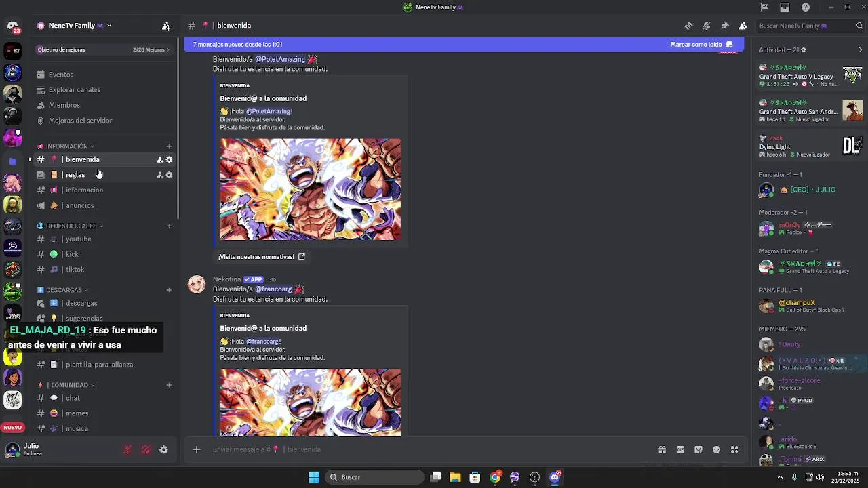Open the checkered flag icon in title bar
The height and width of the screenshot is (488, 868).
[x=764, y=7]
